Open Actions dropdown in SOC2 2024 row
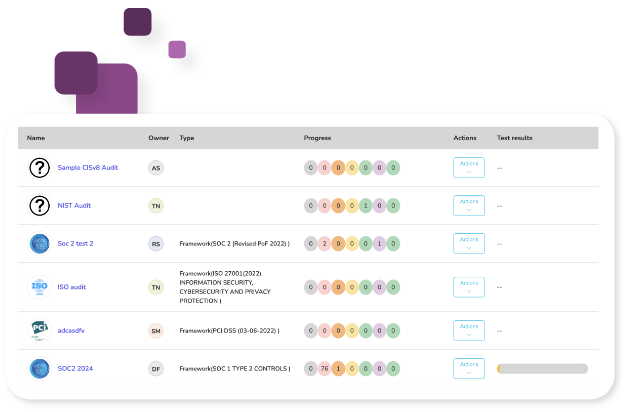Viewport: 627px width, 412px height. pyautogui.click(x=468, y=369)
